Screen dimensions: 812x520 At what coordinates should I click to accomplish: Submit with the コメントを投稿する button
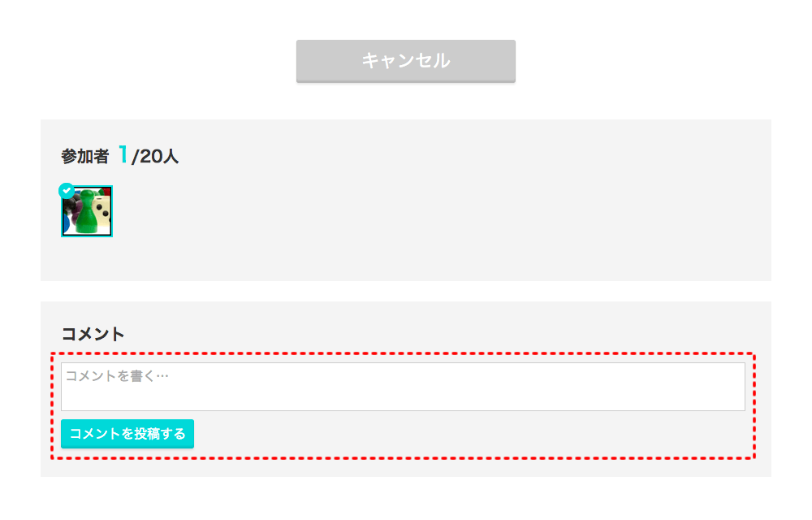pyautogui.click(x=127, y=434)
